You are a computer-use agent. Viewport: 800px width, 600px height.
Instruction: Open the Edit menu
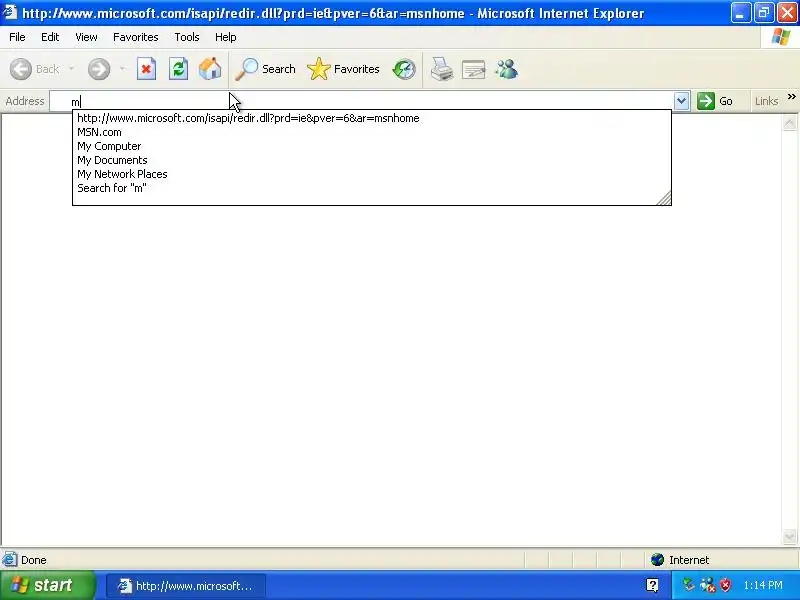(x=50, y=37)
